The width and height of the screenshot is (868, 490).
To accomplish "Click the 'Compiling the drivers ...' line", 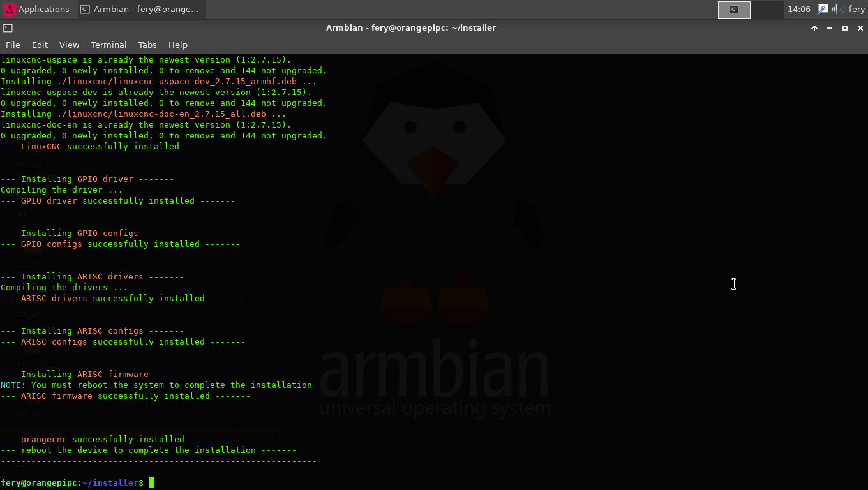I will [64, 288].
